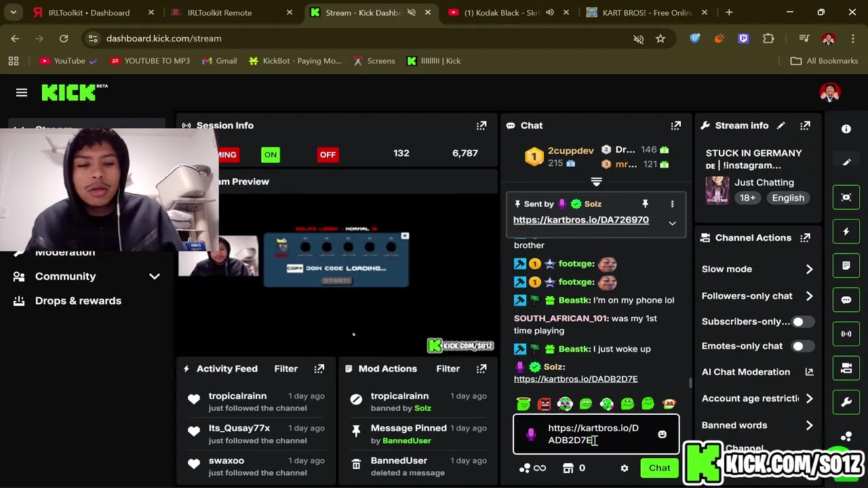Mute site via address bar sound icon
Viewport: 868px width, 488px height.
(x=638, y=39)
